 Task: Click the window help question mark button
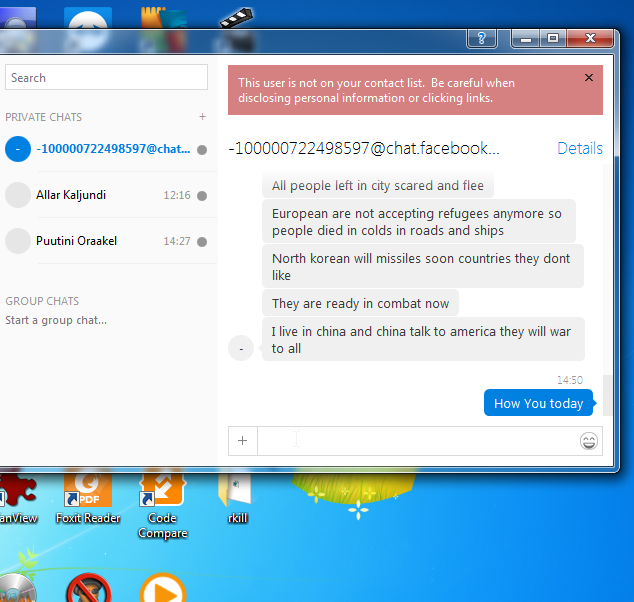(482, 39)
